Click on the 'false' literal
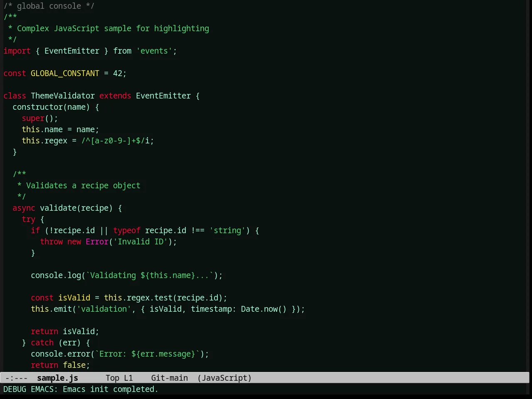 74,365
